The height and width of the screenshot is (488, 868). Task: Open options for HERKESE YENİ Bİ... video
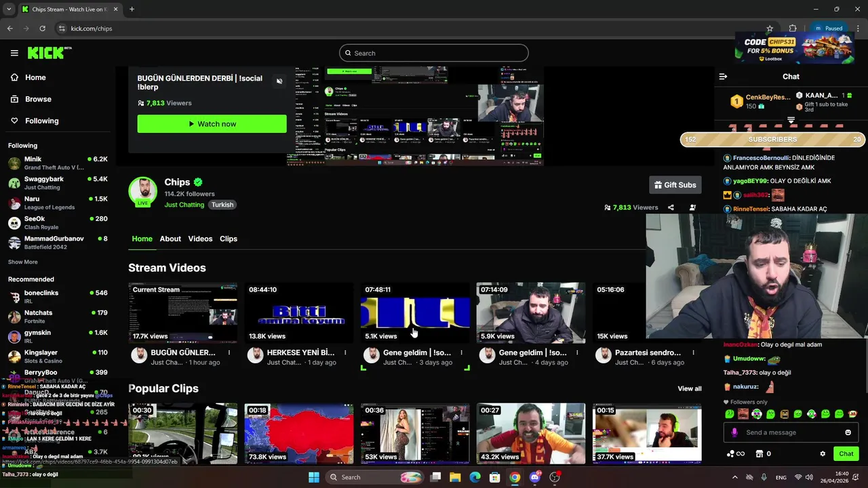point(345,352)
